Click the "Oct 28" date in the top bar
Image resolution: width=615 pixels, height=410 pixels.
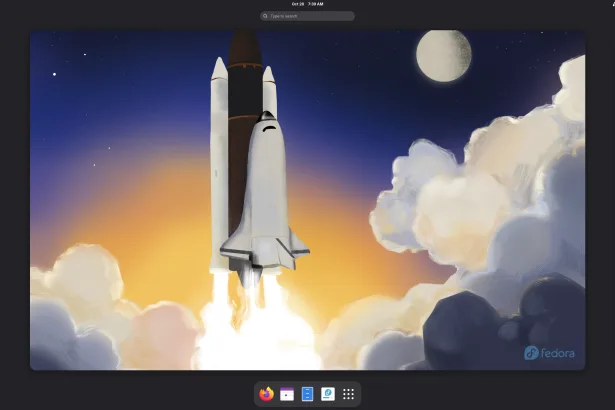tap(296, 4)
